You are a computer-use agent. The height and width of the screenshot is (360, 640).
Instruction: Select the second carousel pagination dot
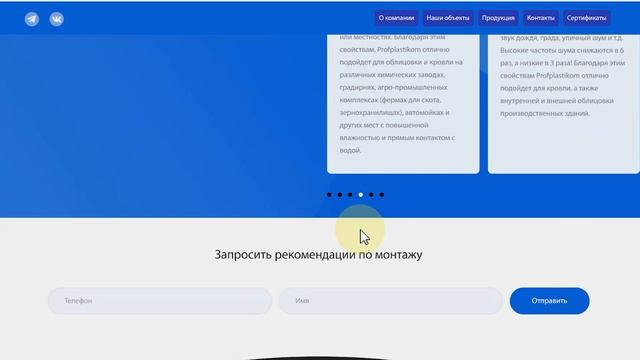point(340,195)
